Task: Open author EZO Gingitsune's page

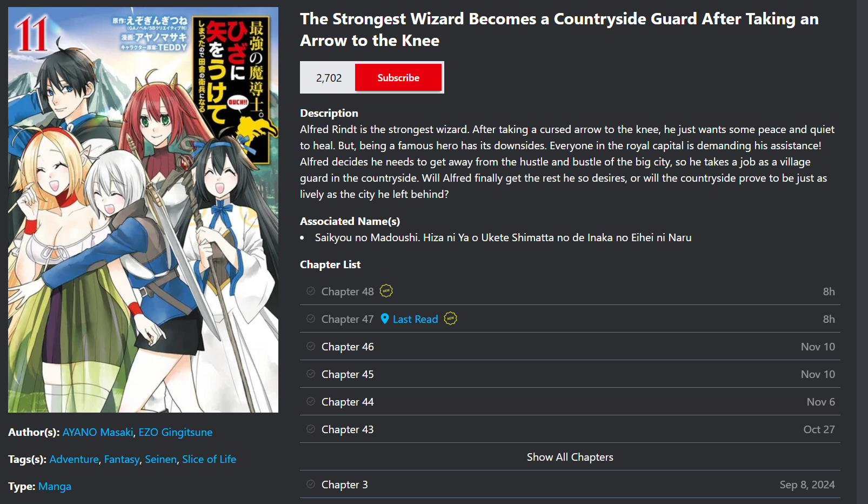Action: point(176,432)
